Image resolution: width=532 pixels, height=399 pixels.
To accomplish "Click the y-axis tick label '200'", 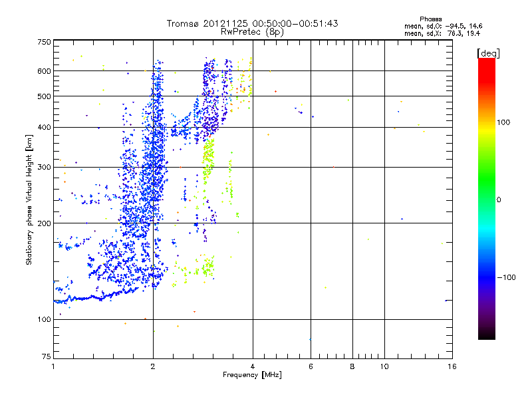I will pos(44,223).
